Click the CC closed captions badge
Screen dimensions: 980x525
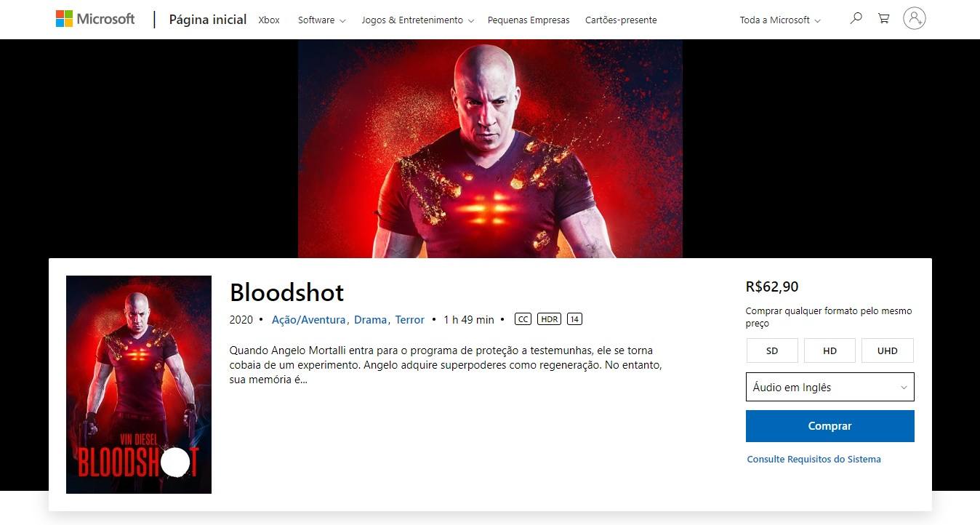(x=523, y=319)
